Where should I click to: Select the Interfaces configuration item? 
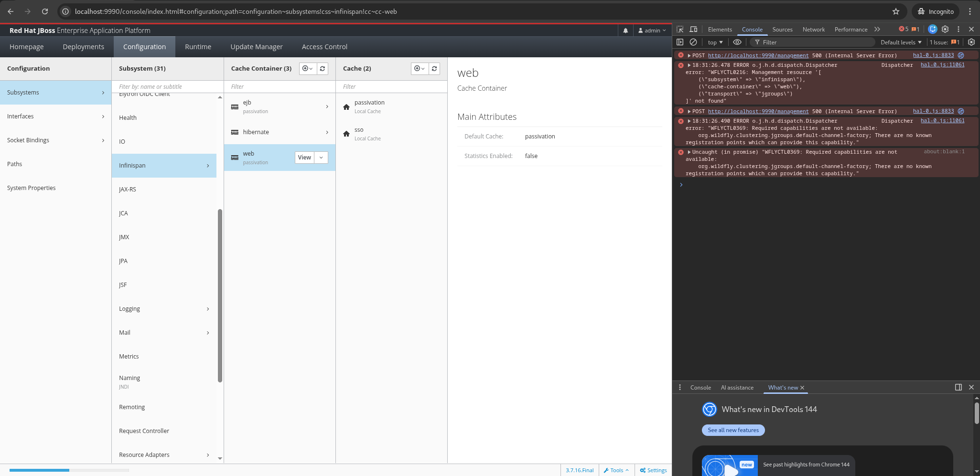pos(55,116)
